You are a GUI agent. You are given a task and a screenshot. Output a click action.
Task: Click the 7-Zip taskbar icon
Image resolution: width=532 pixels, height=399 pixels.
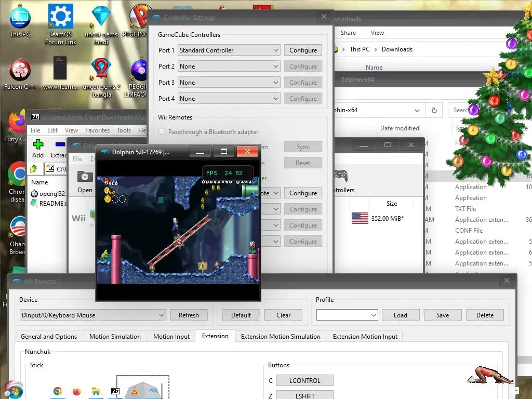click(115, 392)
